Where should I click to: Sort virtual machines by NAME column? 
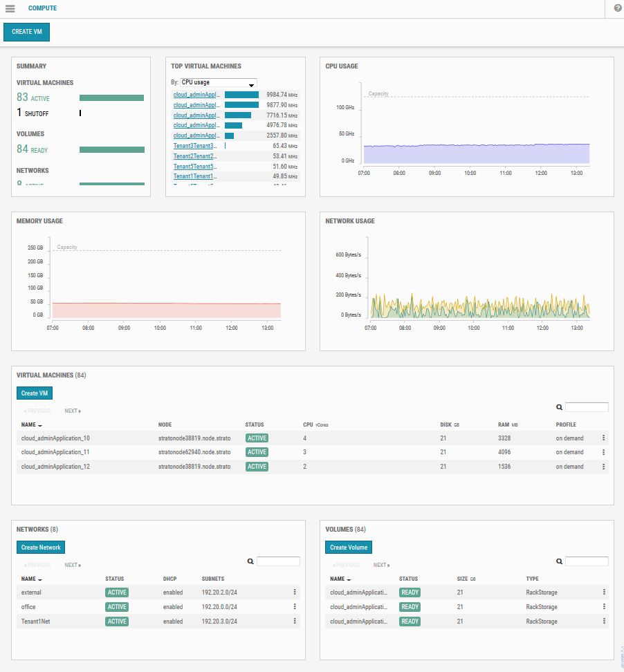(31, 424)
